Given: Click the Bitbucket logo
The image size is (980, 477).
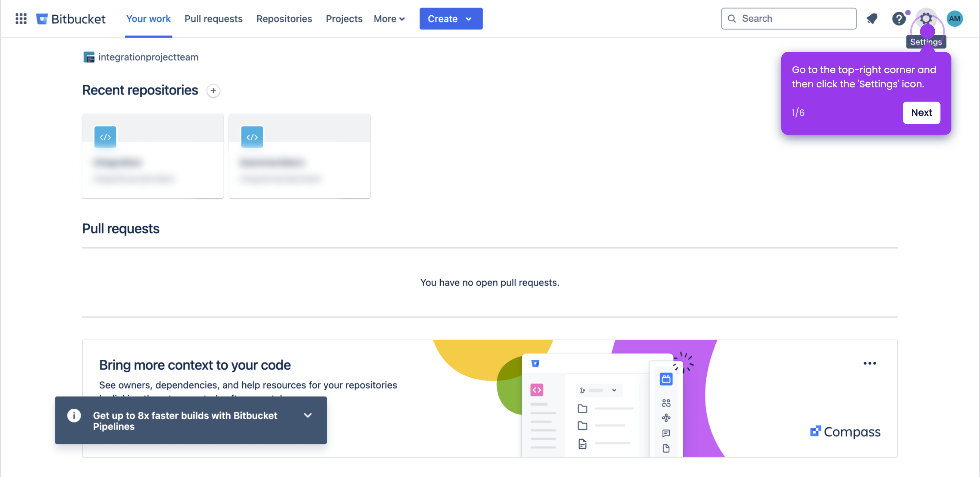Looking at the screenshot, I should (71, 19).
